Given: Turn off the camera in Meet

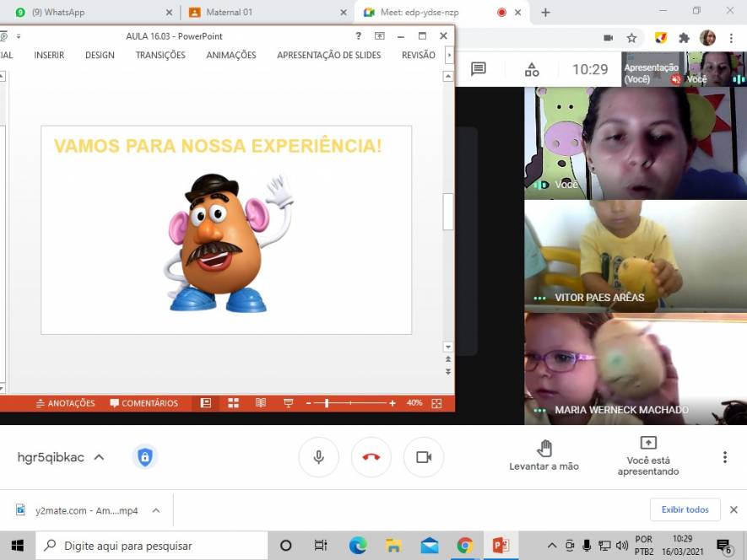Looking at the screenshot, I should coord(424,457).
